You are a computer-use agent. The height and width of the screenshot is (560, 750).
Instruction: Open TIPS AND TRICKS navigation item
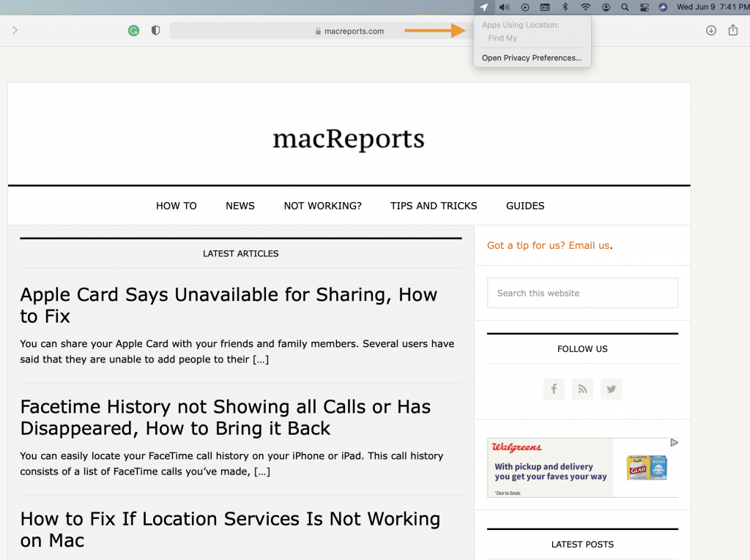click(434, 206)
